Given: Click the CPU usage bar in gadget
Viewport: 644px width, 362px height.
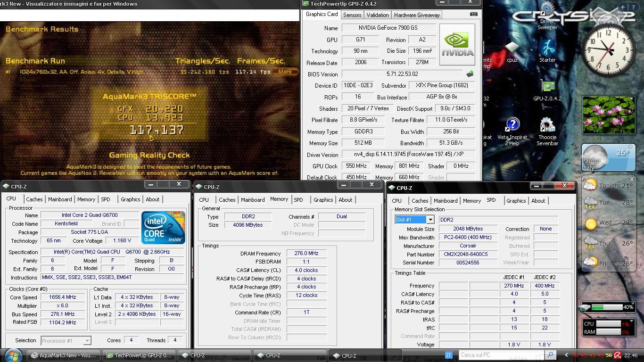Looking at the screenshot, I should [608, 324].
